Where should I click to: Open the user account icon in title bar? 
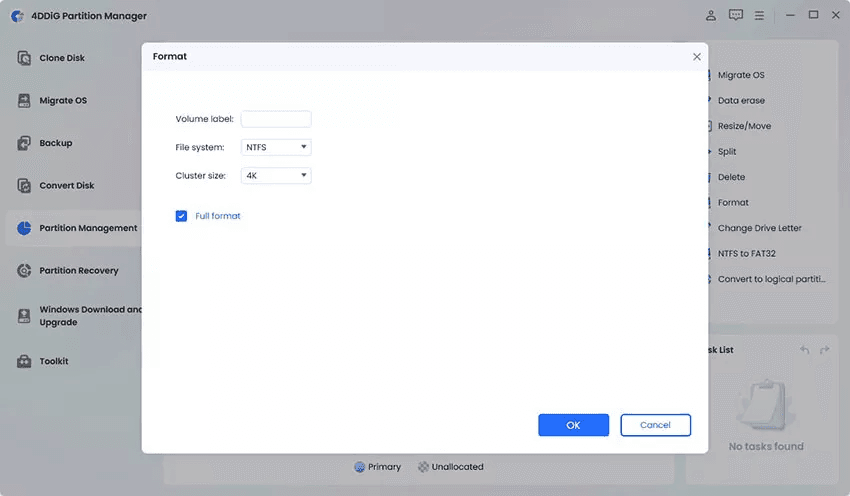(x=711, y=16)
